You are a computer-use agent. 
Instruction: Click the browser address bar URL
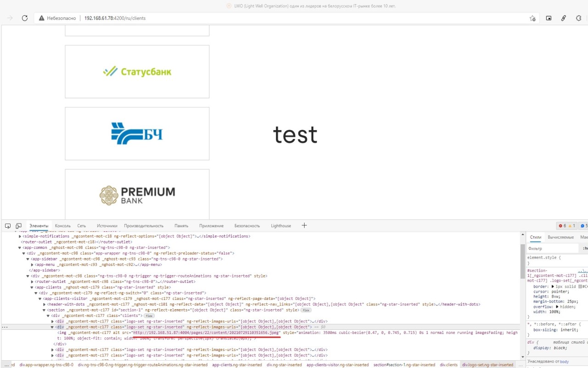point(114,18)
